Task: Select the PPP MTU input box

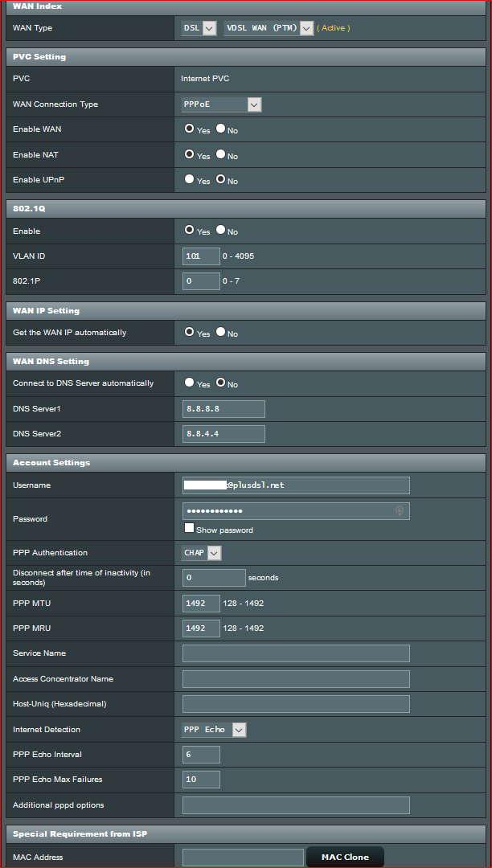Action: (x=201, y=604)
